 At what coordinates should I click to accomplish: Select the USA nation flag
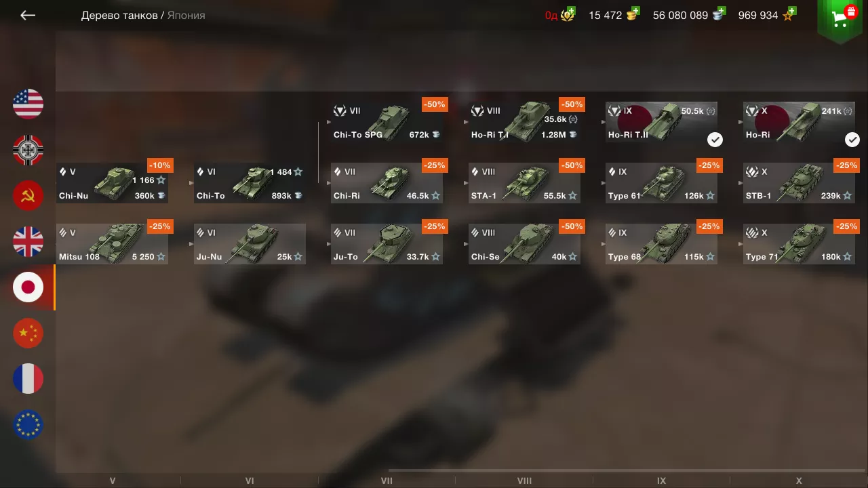tap(28, 104)
